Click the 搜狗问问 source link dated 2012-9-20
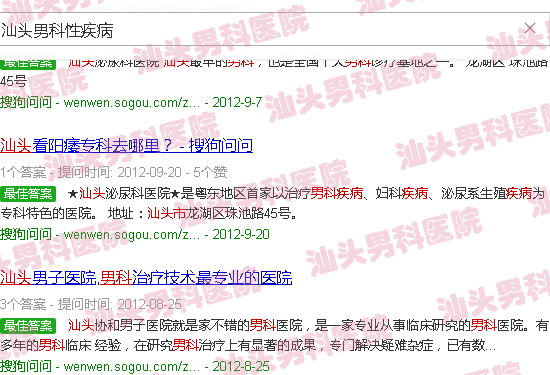This screenshot has width=550, height=375. click(x=135, y=234)
